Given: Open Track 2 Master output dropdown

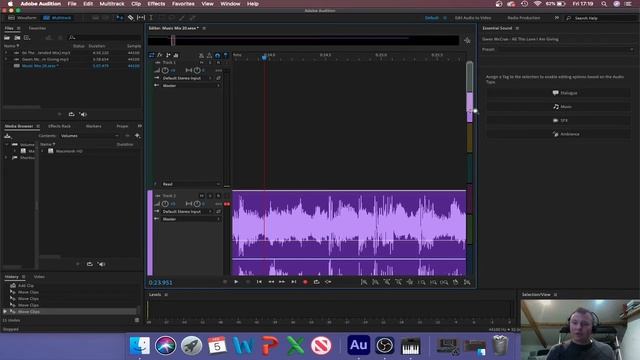Looking at the screenshot, I should tap(191, 219).
